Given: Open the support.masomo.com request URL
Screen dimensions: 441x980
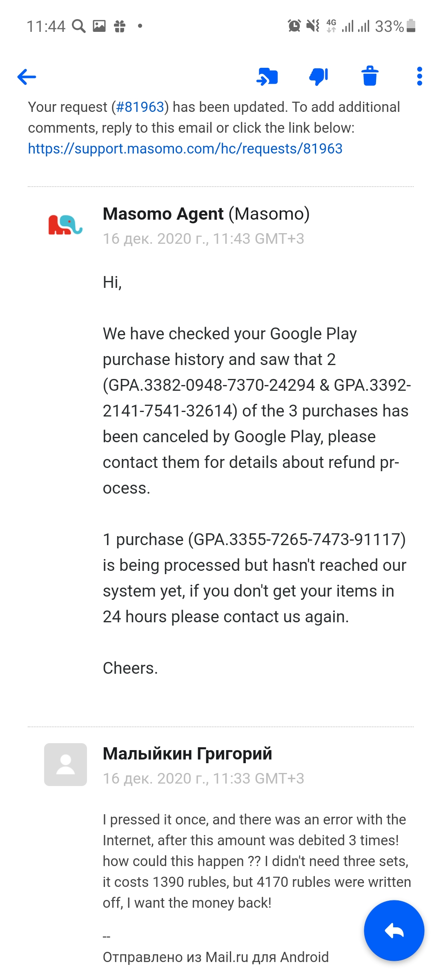Looking at the screenshot, I should [x=185, y=149].
